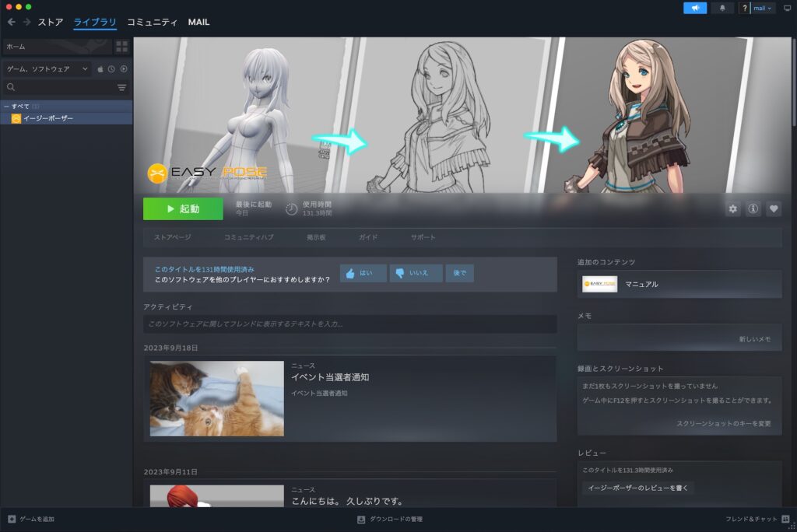Click the library search field

pyautogui.click(x=59, y=87)
